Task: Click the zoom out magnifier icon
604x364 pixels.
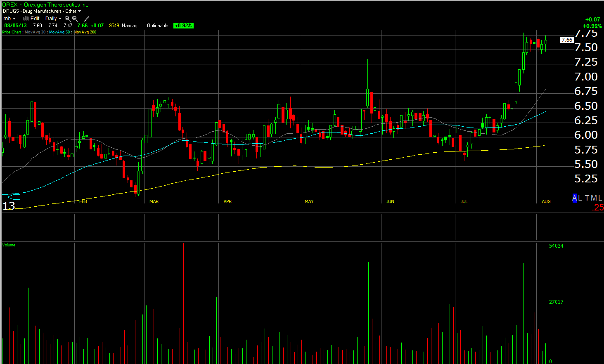Action: pos(75,19)
